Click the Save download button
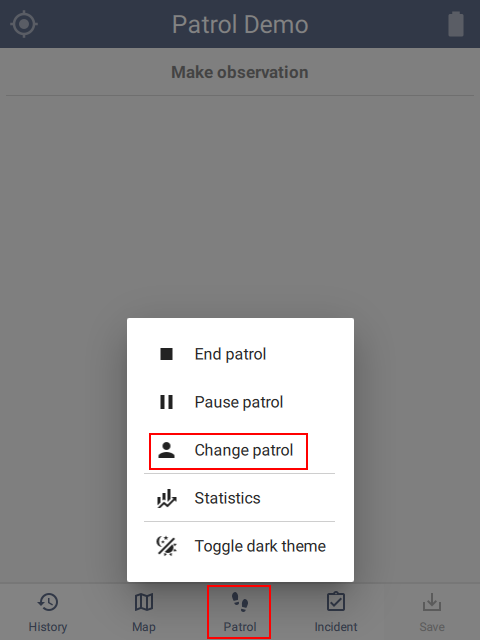The image size is (480, 640). (432, 612)
